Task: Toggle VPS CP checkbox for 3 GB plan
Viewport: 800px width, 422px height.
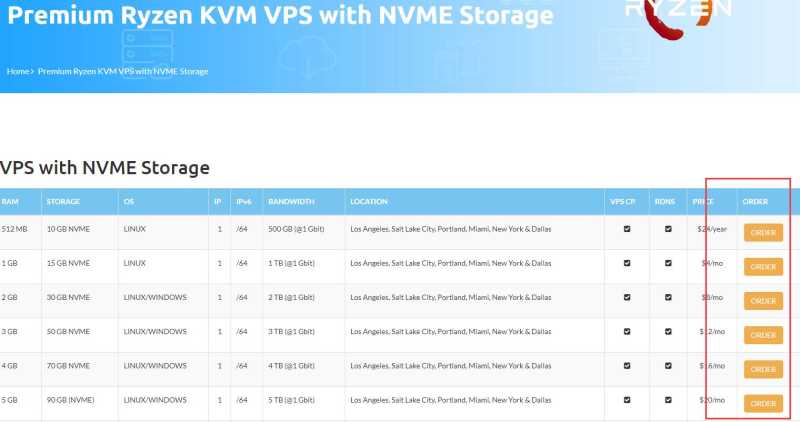Action: tap(627, 331)
